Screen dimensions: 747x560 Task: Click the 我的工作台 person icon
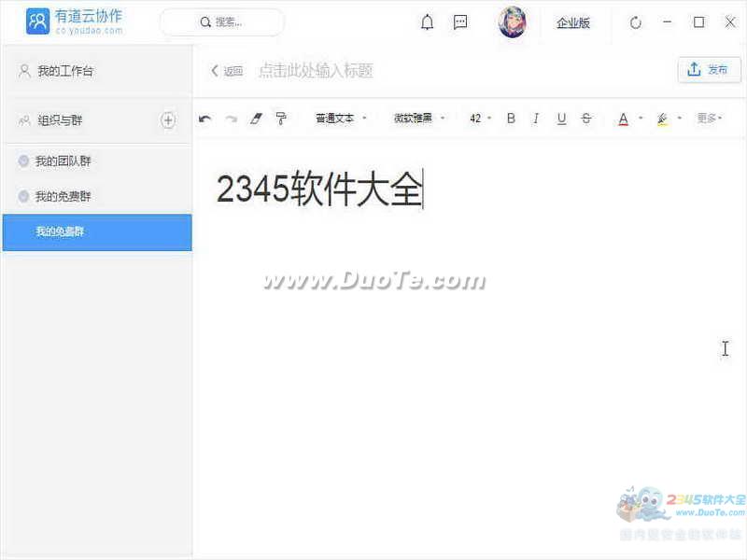coord(24,71)
